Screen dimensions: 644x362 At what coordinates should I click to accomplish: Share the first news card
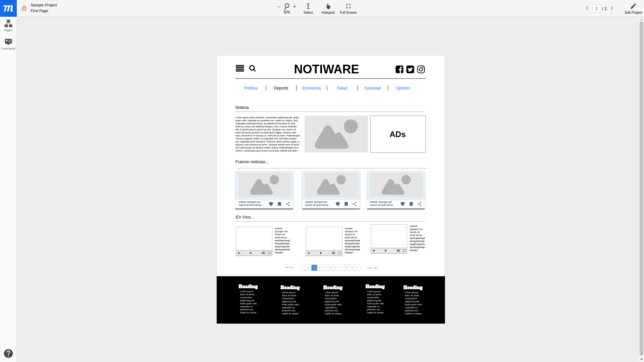tap(288, 204)
